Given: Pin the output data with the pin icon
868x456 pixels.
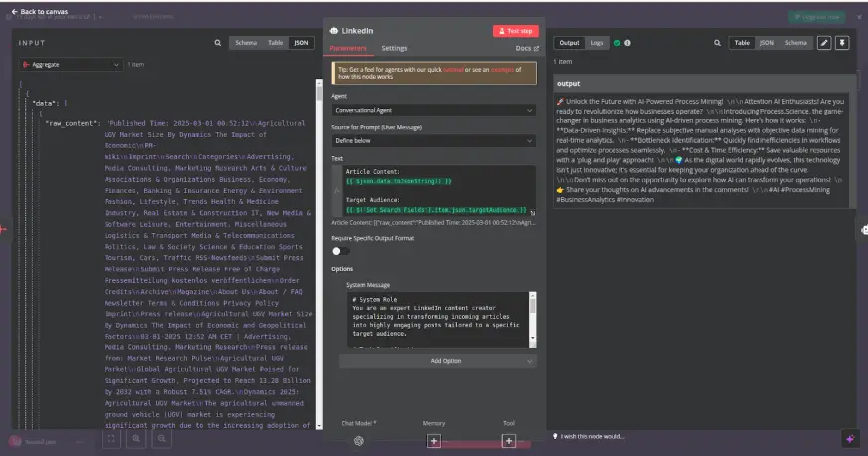Looking at the screenshot, I should coord(842,43).
